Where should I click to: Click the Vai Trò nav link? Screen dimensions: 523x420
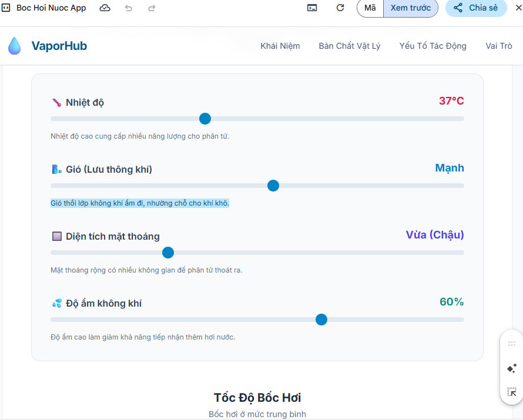click(498, 46)
